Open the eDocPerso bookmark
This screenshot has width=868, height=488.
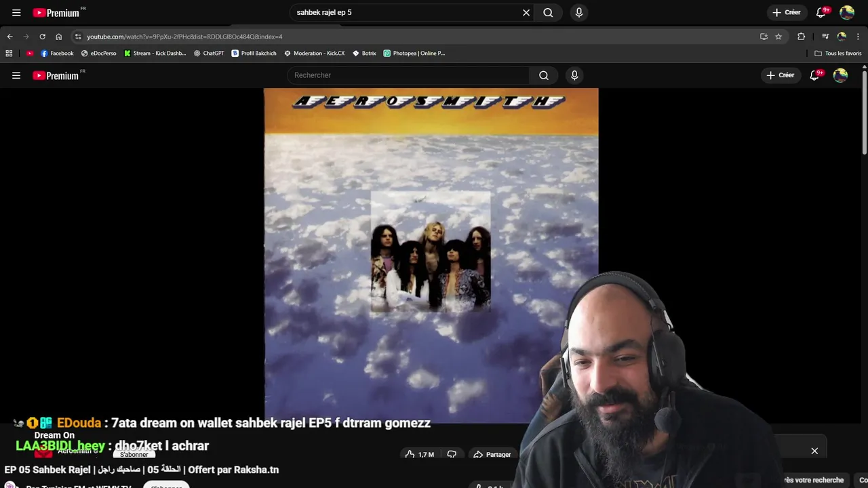tap(99, 53)
